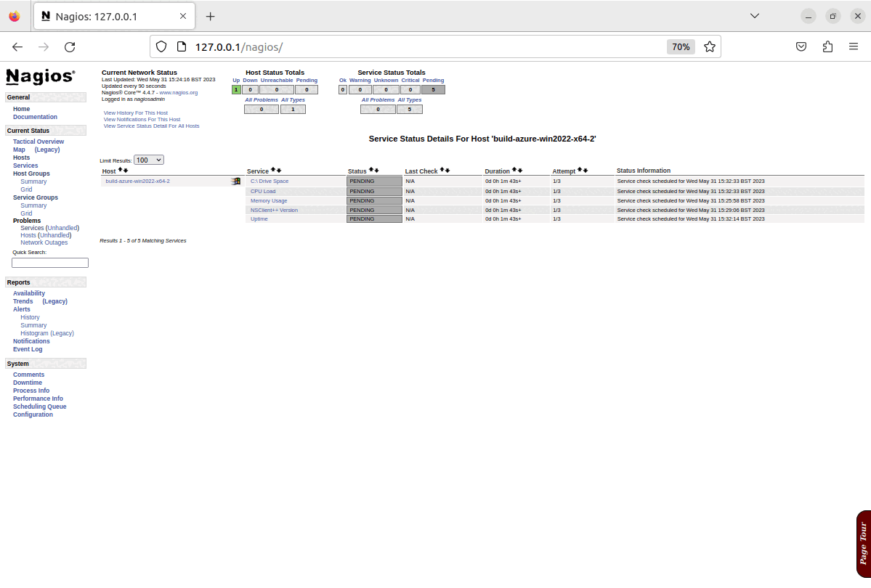Reload the page with the refresh icon
Screen dimensions: 871x588
70,46
